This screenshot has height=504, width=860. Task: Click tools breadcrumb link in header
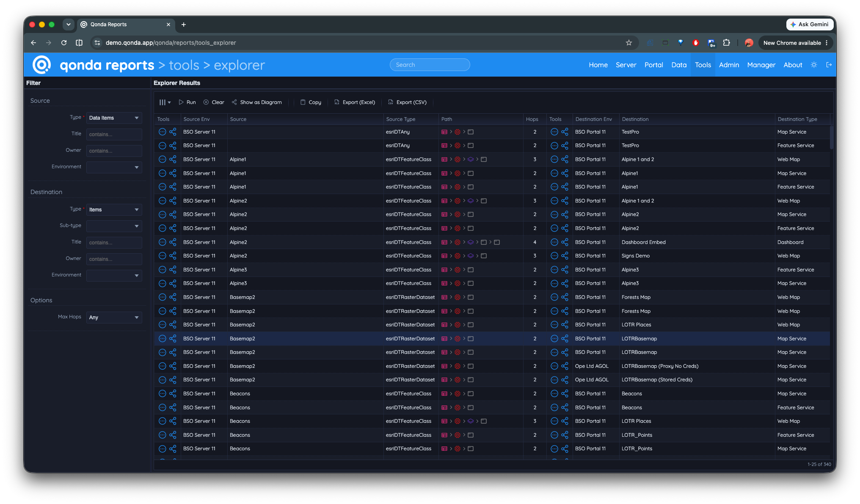[x=184, y=65]
